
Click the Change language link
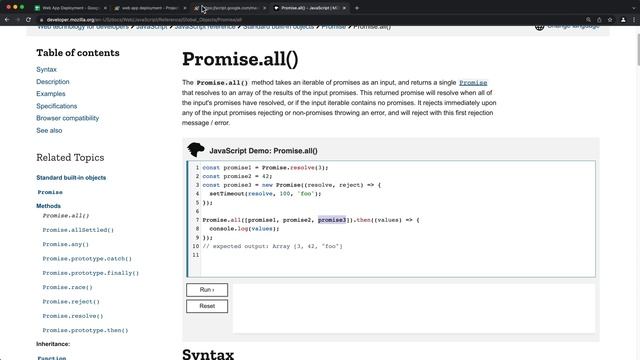[x=573, y=27]
